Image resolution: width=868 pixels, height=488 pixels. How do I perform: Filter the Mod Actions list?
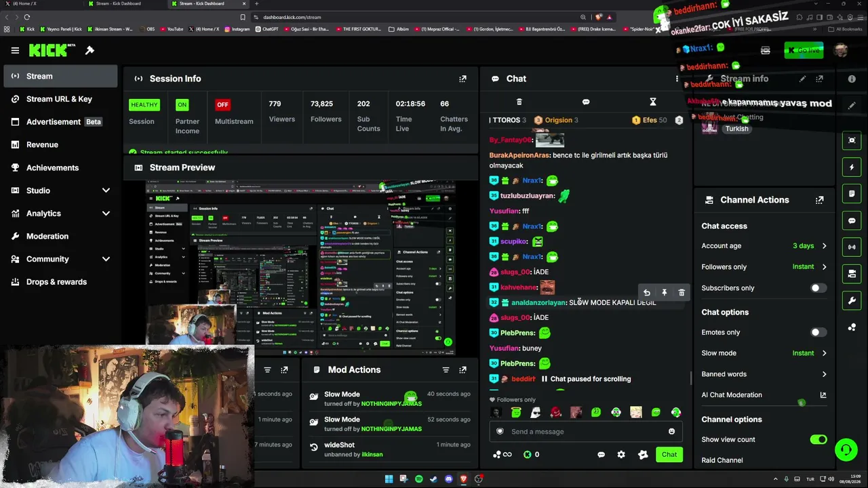coord(446,370)
